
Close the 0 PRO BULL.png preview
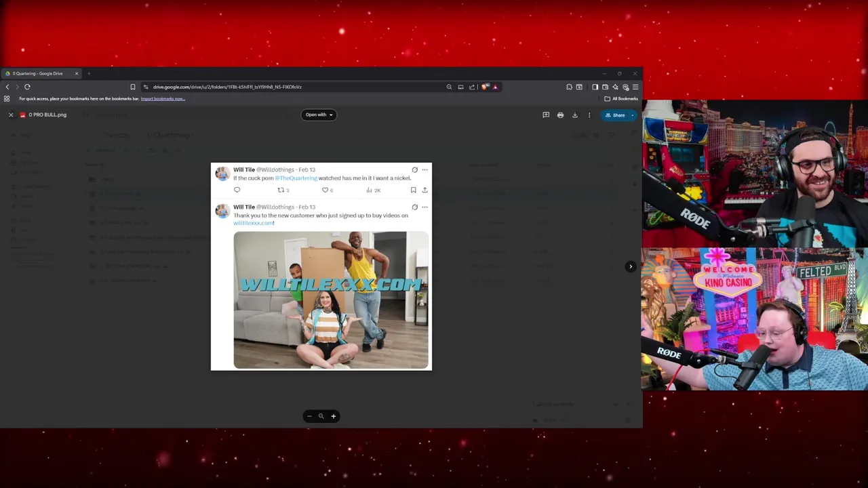coord(11,115)
